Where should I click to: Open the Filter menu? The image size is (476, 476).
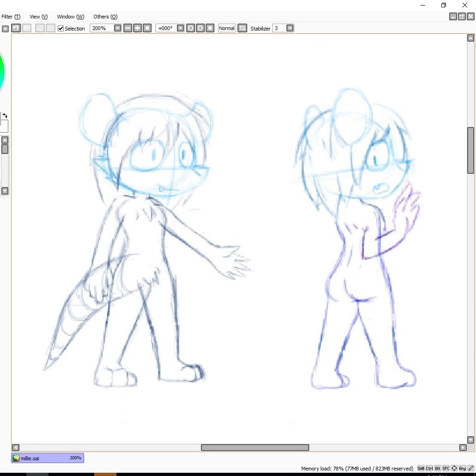(11, 17)
